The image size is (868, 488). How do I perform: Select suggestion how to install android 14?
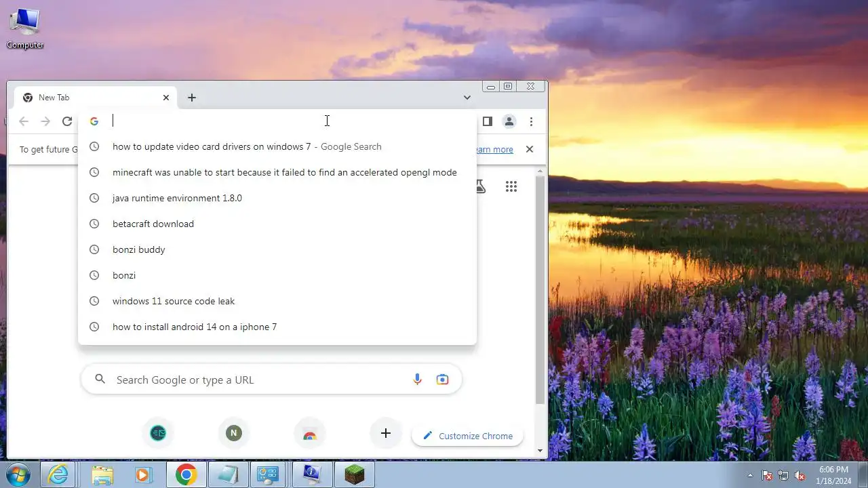(277, 327)
